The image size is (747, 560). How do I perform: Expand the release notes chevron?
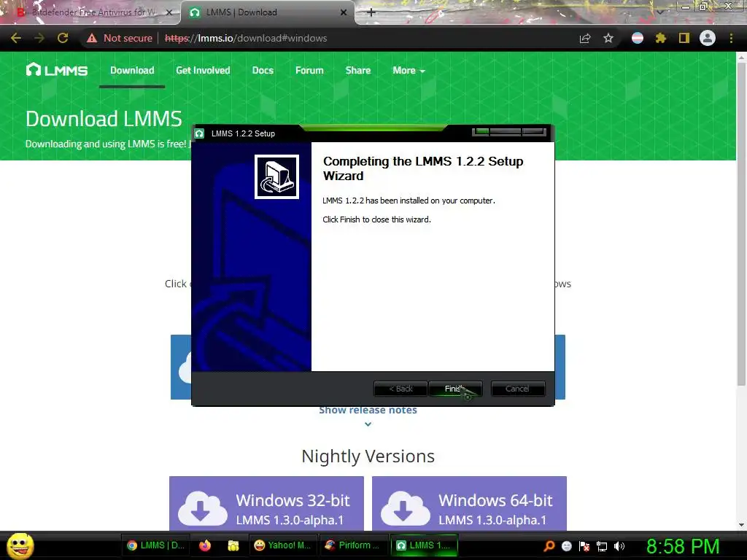coord(368,424)
